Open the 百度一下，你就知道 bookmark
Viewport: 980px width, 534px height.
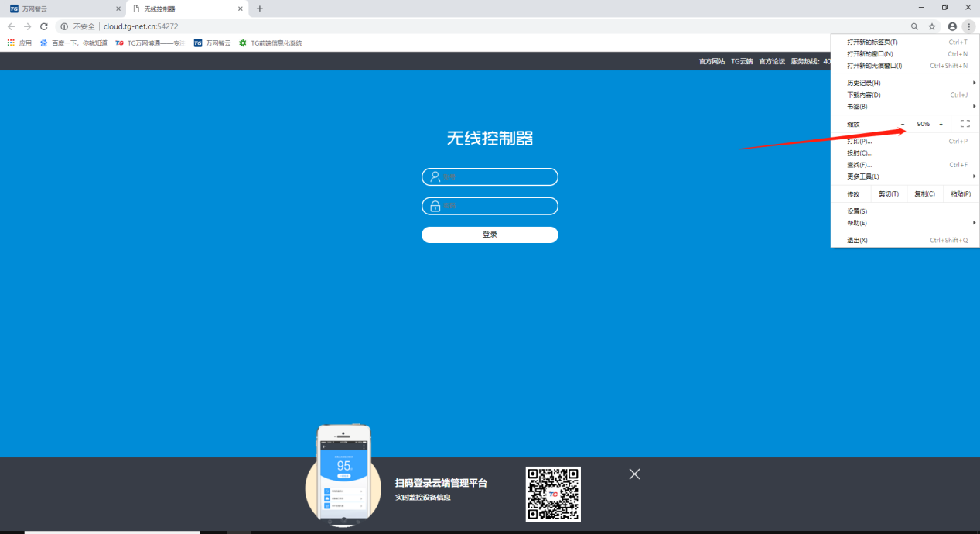pyautogui.click(x=73, y=43)
